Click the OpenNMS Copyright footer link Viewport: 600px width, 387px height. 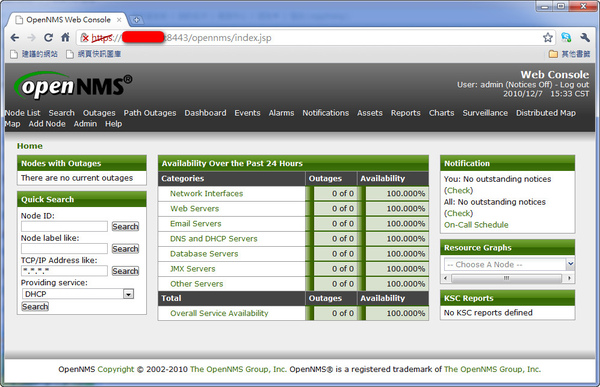(x=116, y=369)
